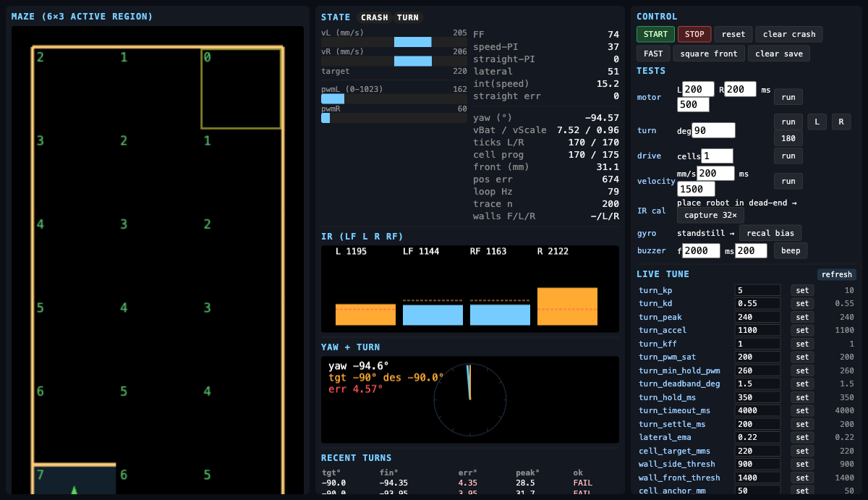The width and height of the screenshot is (868, 500).
Task: Click the yaw value -94.57
Action: 602,117
